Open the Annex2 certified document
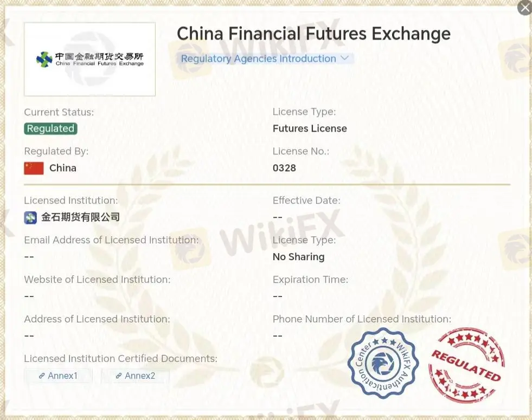Image resolution: width=532 pixels, height=420 pixels. coord(134,376)
